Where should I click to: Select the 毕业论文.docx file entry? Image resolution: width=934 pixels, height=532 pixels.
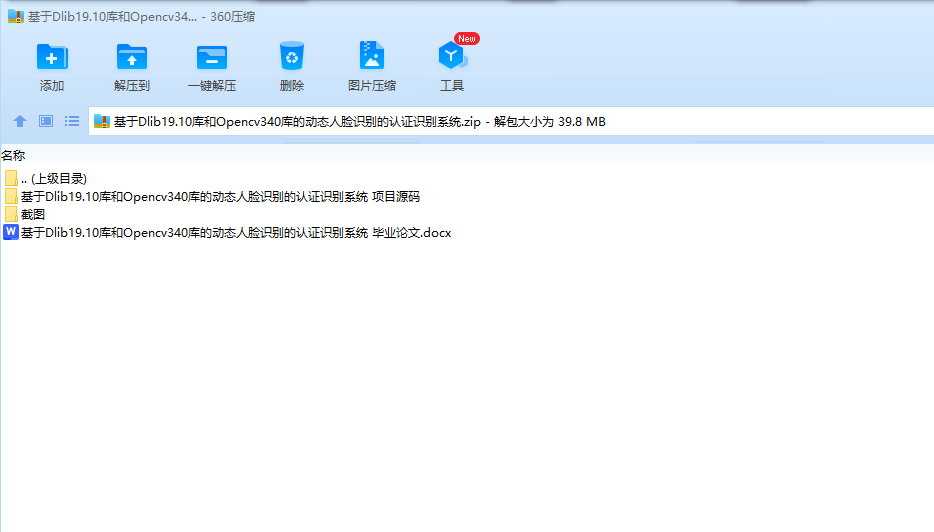pos(228,232)
